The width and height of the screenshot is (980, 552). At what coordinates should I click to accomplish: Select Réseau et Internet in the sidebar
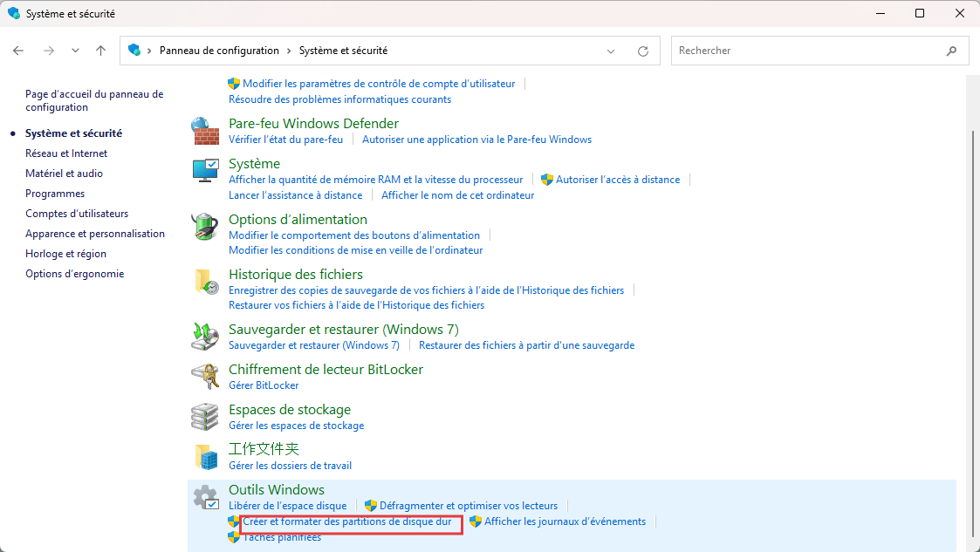point(65,153)
